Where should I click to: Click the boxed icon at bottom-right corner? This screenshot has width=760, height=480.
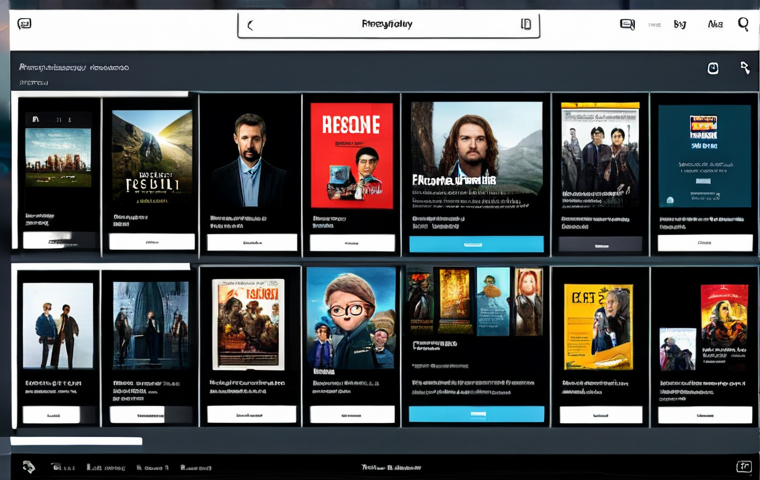[744, 466]
